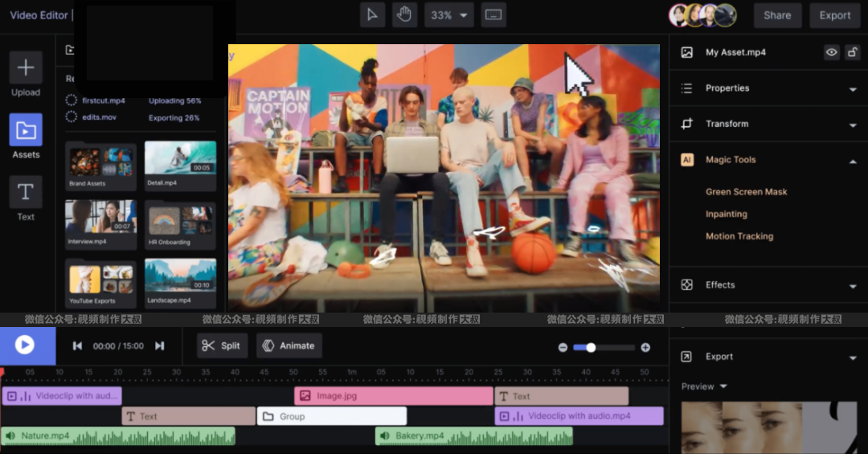Image resolution: width=868 pixels, height=454 pixels.
Task: Select the pointer arrow tool
Action: (372, 14)
